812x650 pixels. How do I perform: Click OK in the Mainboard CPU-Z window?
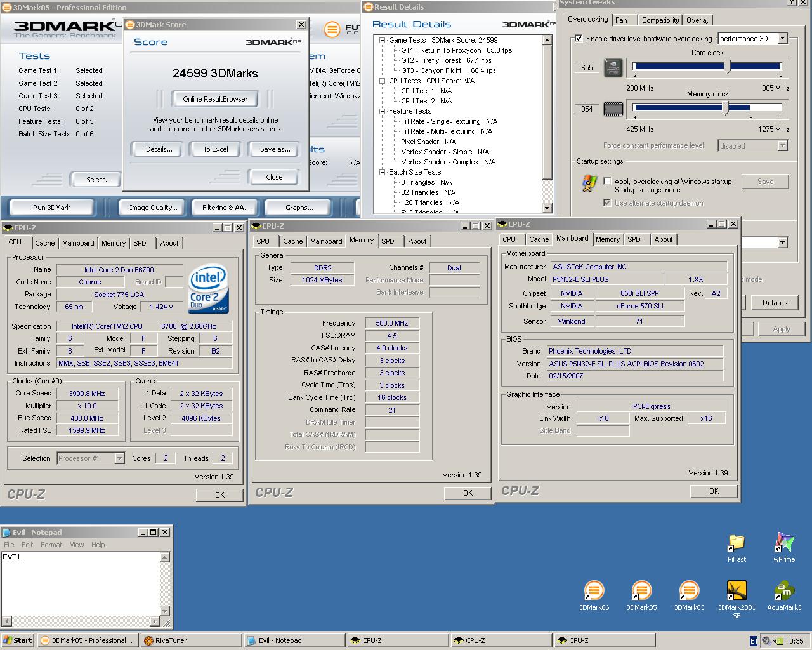point(714,491)
